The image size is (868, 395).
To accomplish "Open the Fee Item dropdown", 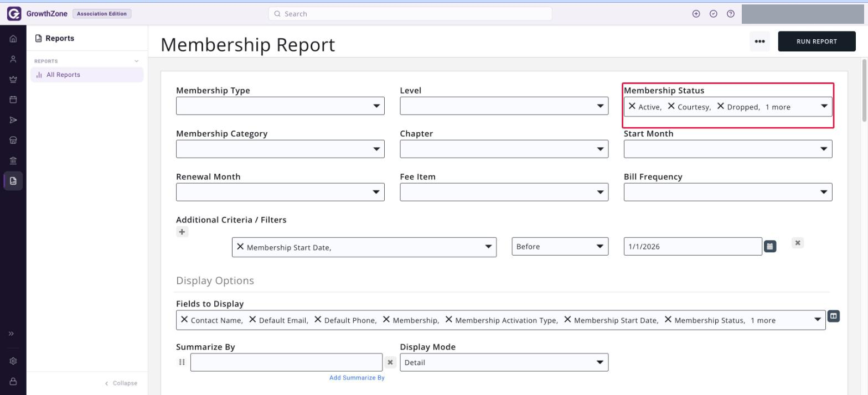I will coord(504,192).
